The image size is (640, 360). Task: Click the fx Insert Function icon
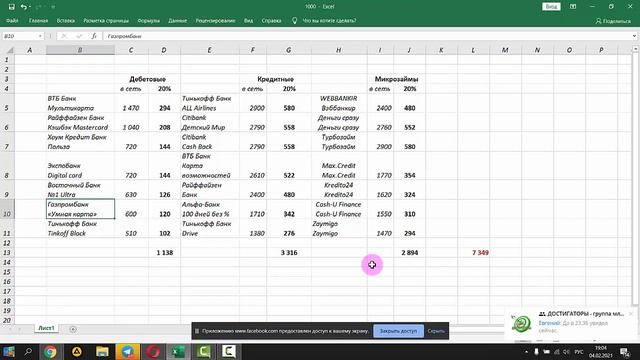pyautogui.click(x=94, y=36)
